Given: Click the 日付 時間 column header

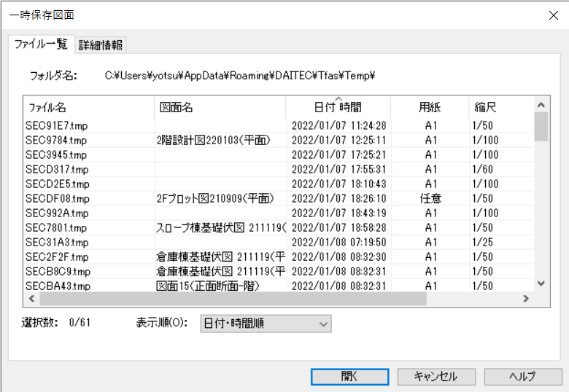Looking at the screenshot, I should click(338, 107).
